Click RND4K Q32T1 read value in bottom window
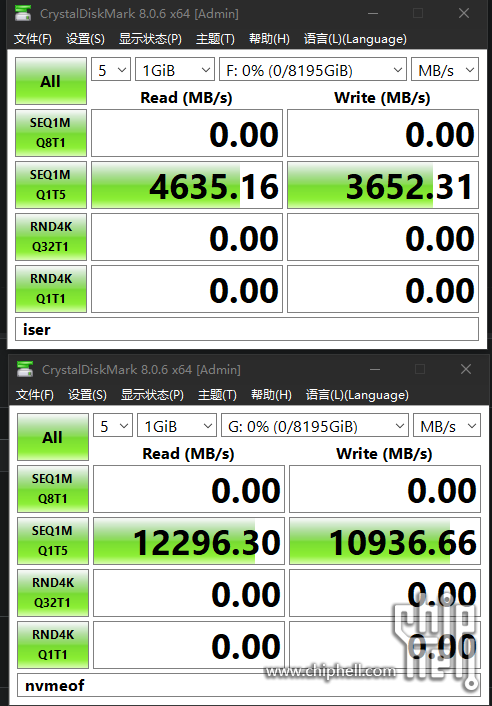This screenshot has height=706, width=492. pos(189,593)
